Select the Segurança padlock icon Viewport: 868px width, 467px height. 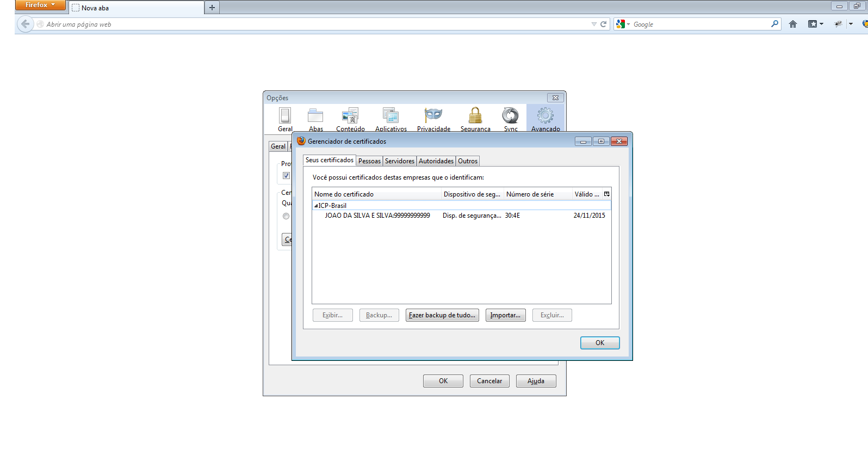(x=475, y=115)
